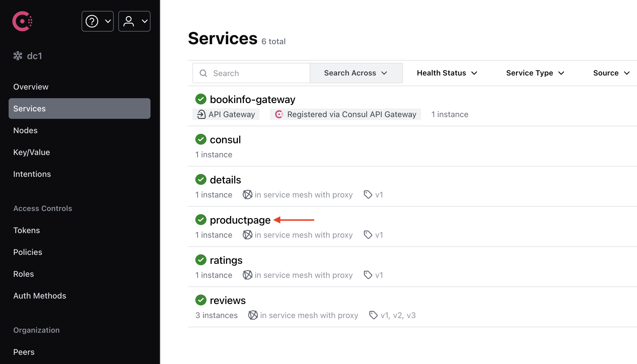637x364 pixels.
Task: Click the search magnifier icon in search bar
Action: tap(203, 73)
